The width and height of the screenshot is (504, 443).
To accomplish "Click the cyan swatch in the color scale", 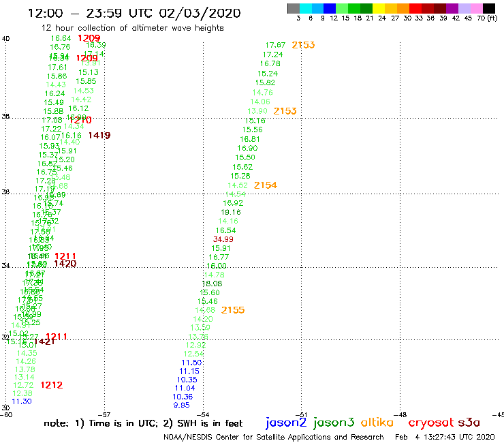I will coord(306,8).
